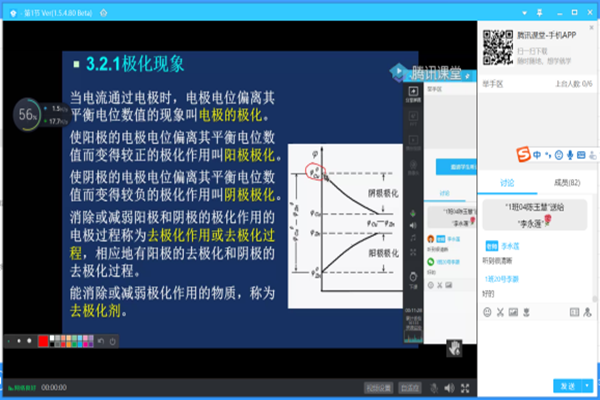Click the 发送 send button
The image size is (600, 400).
[567, 385]
